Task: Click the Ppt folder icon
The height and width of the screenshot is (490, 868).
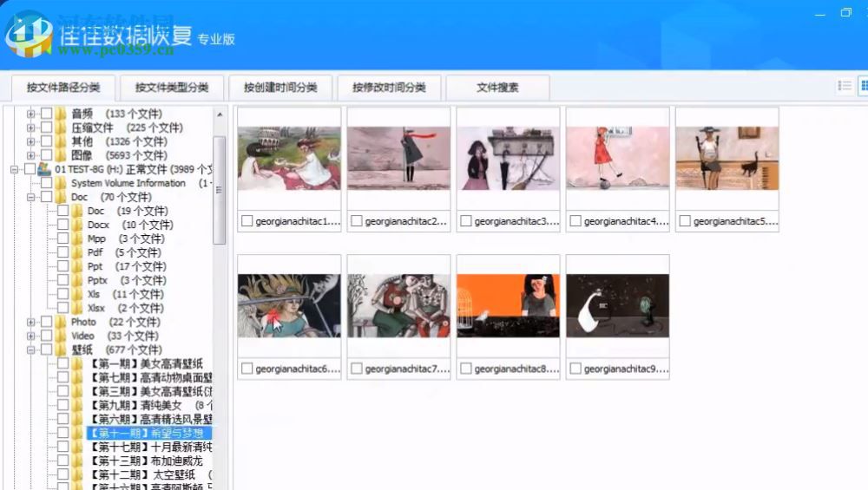Action: click(x=77, y=266)
